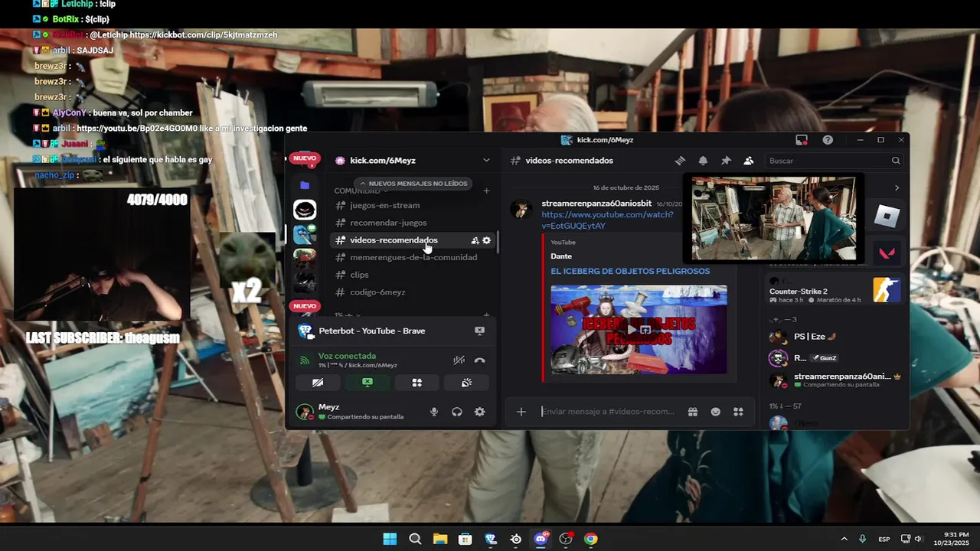Open the soundboard button
This screenshot has height=551, width=980.
point(466,383)
